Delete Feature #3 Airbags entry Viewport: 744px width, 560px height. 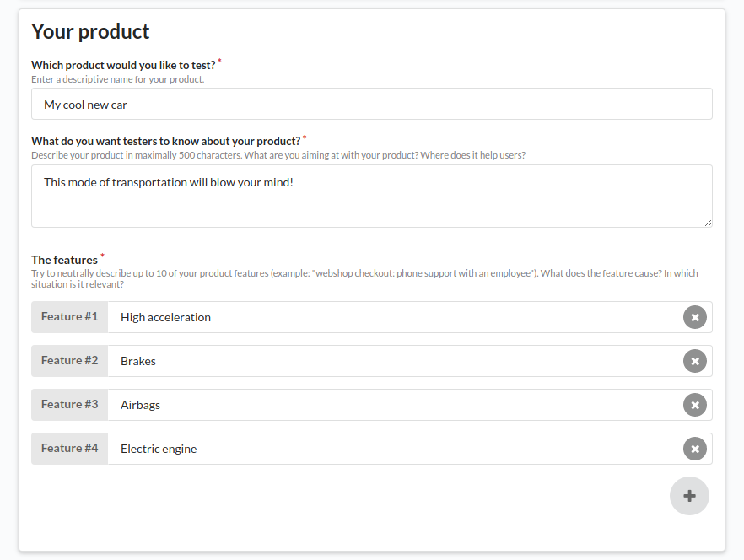tap(695, 405)
